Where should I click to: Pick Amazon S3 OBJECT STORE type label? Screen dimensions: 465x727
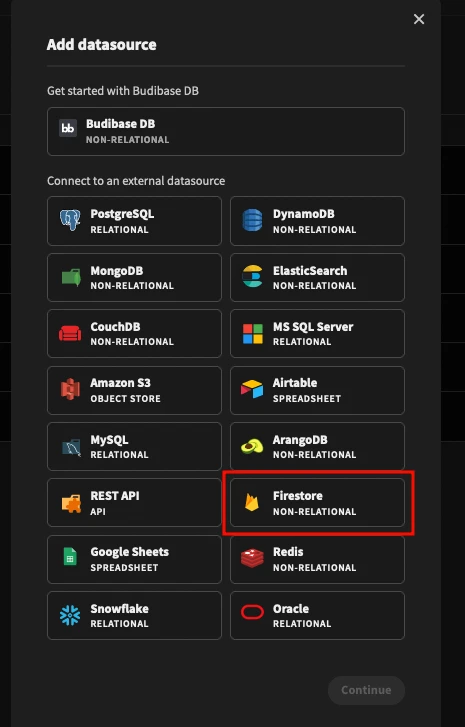125,398
